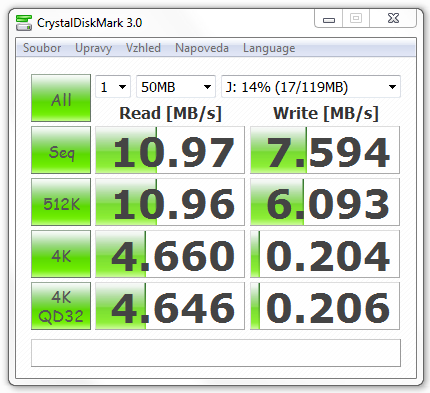Image resolution: width=430 pixels, height=393 pixels.
Task: Start the 4K benchmark test
Action: pyautogui.click(x=61, y=254)
